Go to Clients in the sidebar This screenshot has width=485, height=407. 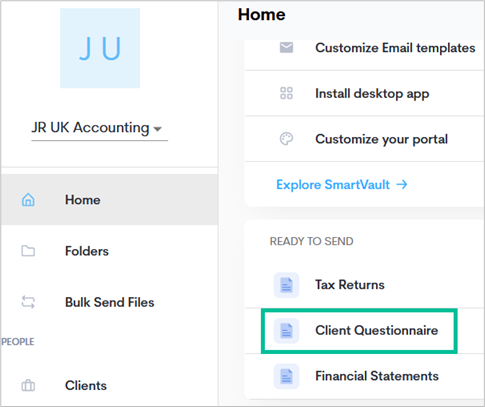(x=109, y=385)
